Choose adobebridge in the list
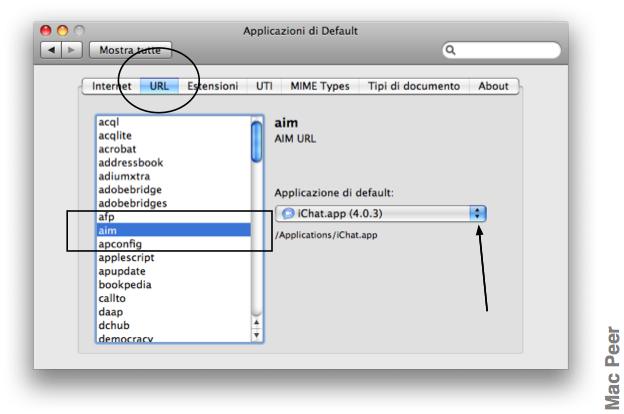Image resolution: width=624 pixels, height=414 pixels. pyautogui.click(x=174, y=190)
